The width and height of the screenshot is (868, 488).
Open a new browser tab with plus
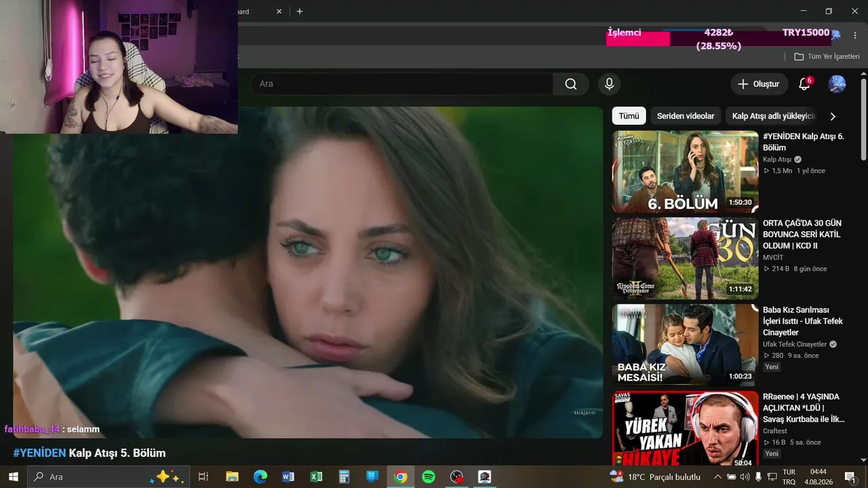pyautogui.click(x=300, y=12)
